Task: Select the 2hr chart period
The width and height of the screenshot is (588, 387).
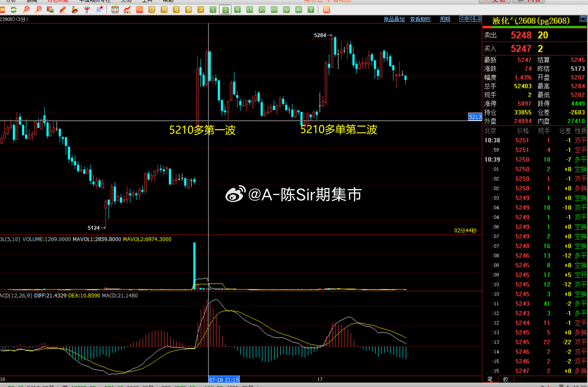Action: click(x=286, y=10)
